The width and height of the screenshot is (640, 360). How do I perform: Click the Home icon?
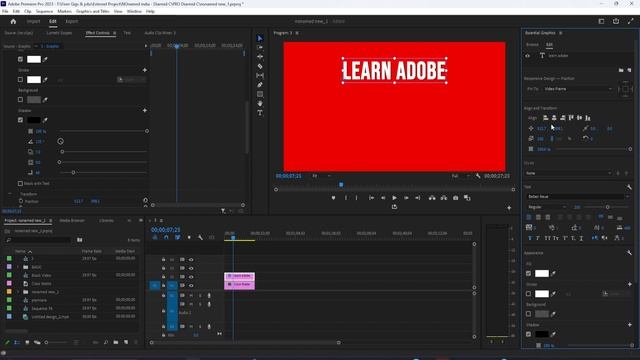pos(13,21)
